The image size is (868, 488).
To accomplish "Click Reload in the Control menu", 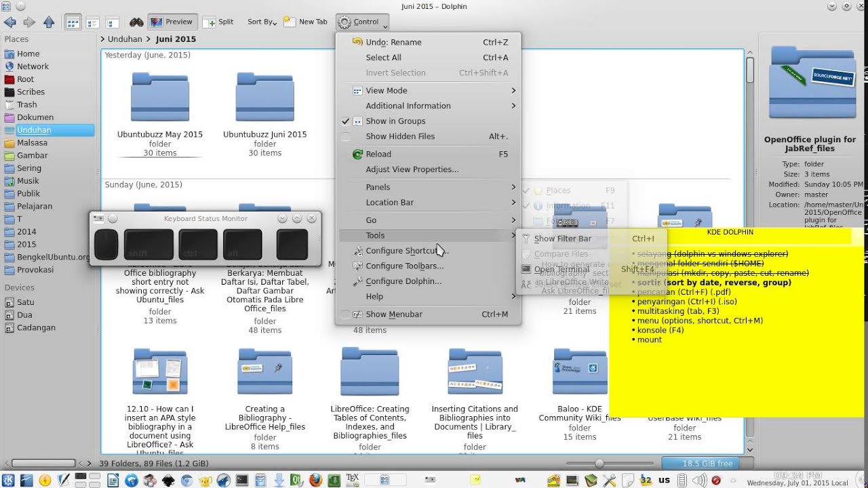I will 429,154.
